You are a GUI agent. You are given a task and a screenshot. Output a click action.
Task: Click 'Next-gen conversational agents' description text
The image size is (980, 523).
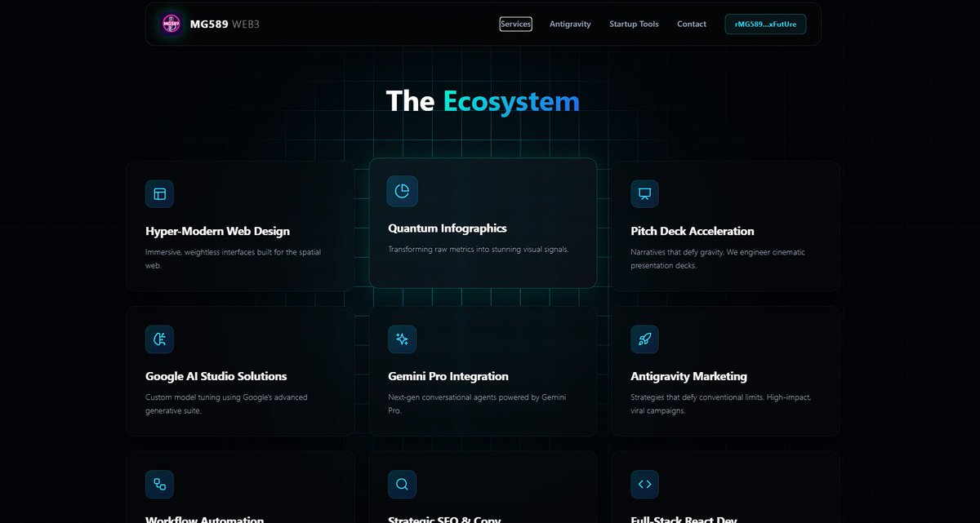(x=477, y=404)
